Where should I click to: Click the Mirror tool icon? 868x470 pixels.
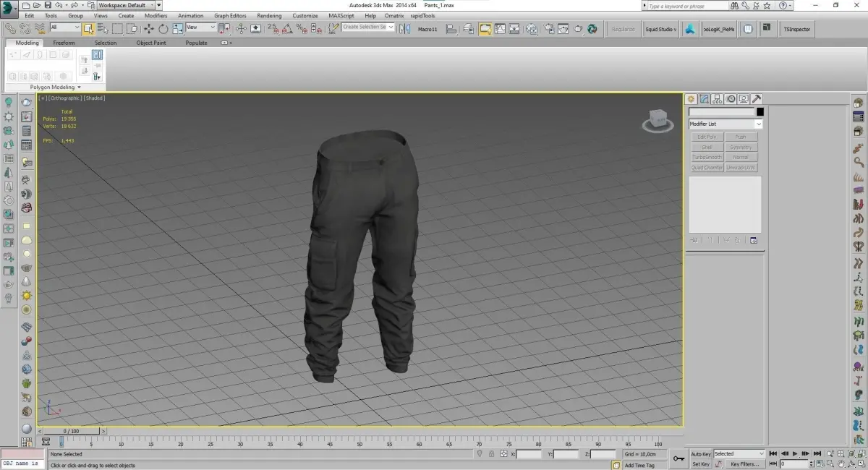404,29
